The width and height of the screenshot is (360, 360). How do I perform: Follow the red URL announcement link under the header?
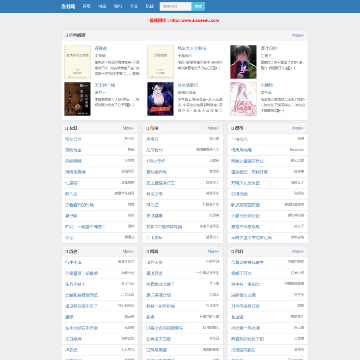[184, 20]
